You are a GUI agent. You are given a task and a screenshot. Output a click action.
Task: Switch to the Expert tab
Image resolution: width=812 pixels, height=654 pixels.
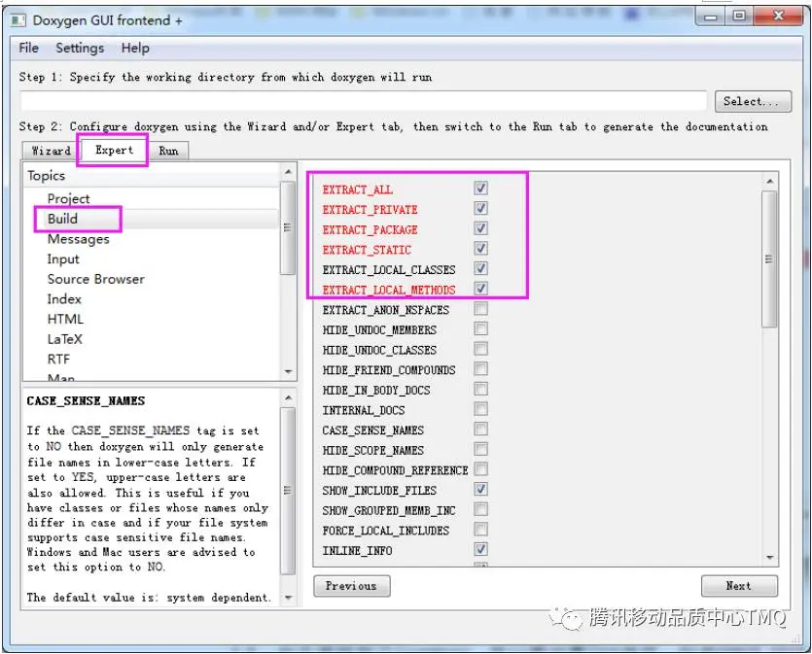point(114,150)
